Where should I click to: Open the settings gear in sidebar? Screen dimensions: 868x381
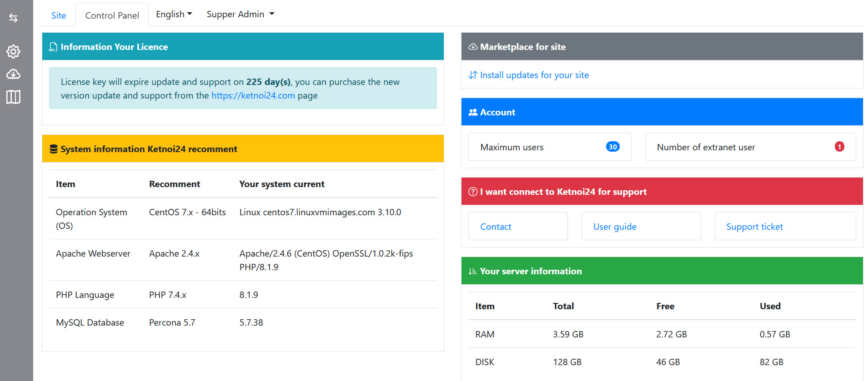(x=13, y=51)
